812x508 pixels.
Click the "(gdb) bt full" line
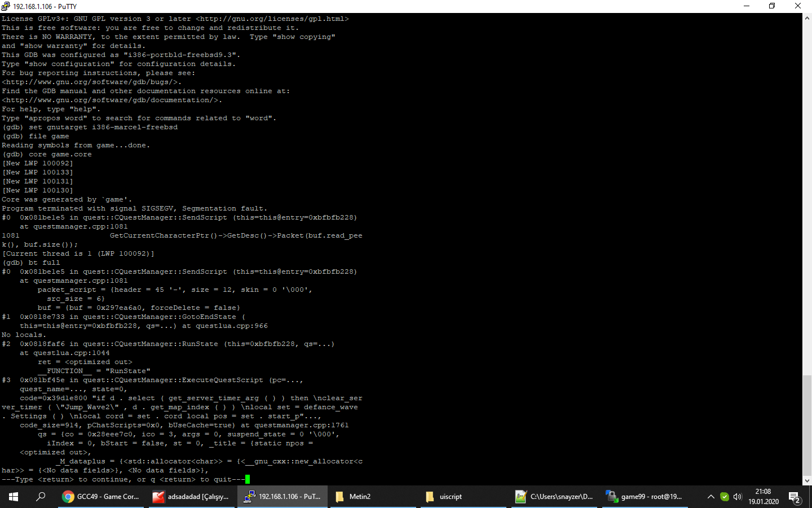31,262
